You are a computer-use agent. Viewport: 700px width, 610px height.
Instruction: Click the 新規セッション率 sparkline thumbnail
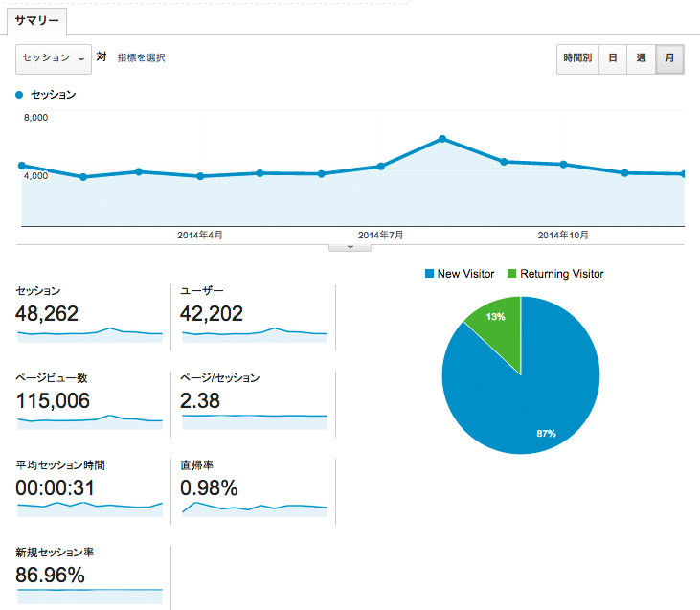(x=90, y=597)
